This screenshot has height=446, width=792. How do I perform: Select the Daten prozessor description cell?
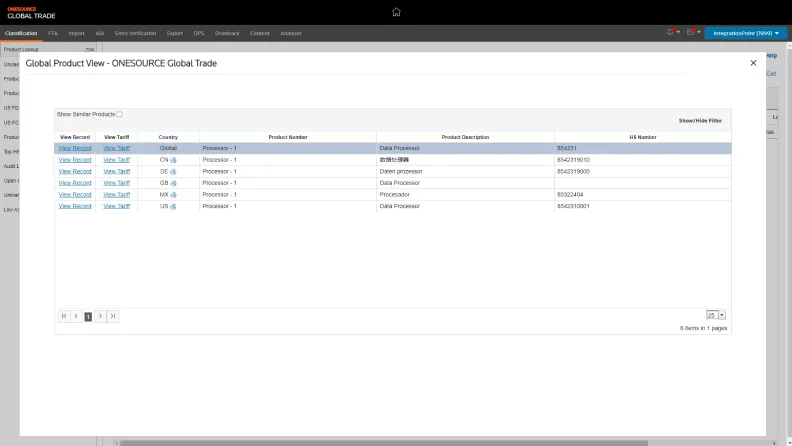(x=465, y=172)
